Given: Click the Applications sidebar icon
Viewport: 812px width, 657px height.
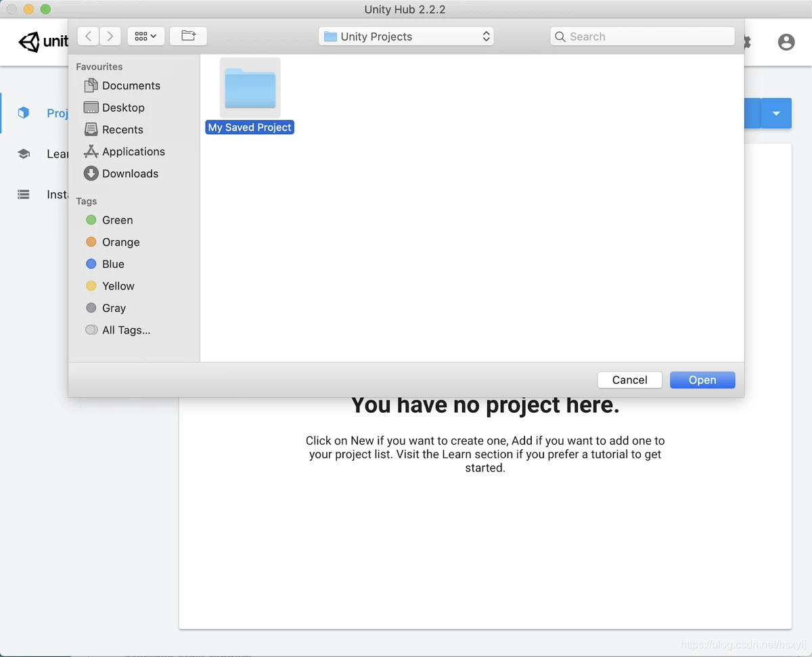Looking at the screenshot, I should [91, 152].
